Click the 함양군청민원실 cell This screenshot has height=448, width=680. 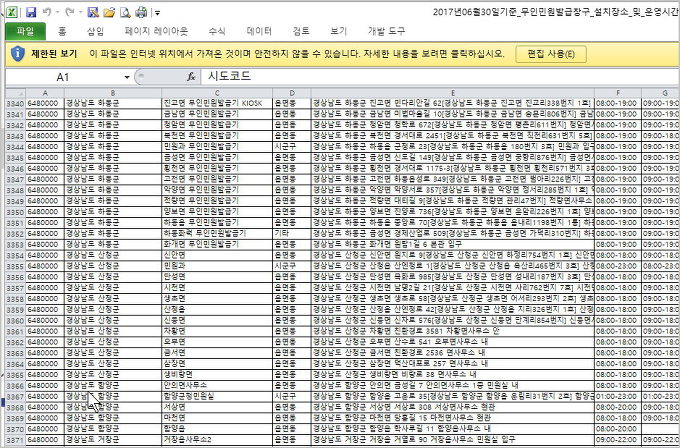(x=217, y=396)
